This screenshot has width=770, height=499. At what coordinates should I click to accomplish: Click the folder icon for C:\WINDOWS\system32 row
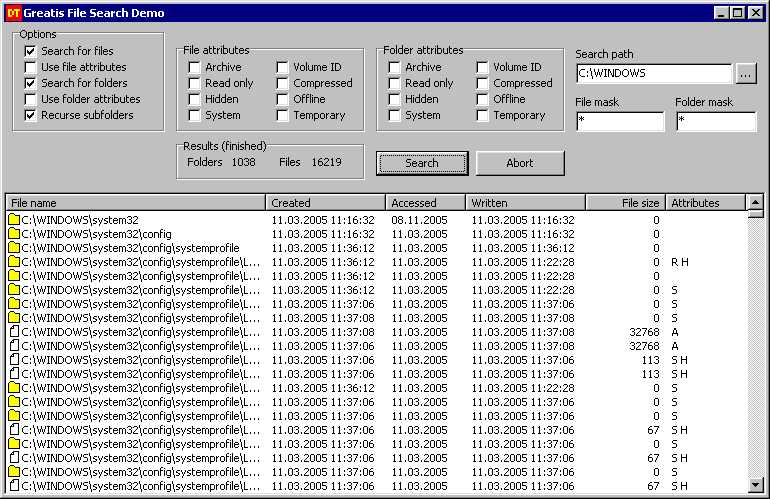pos(14,220)
